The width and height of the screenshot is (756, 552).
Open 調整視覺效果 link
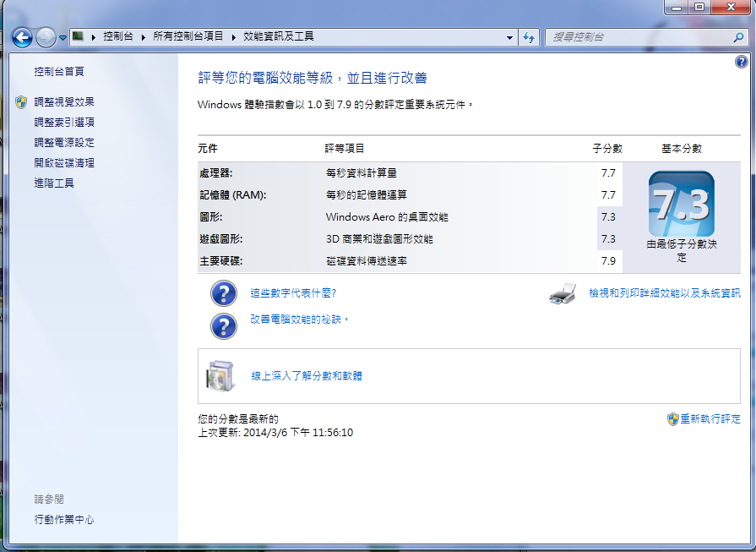64,101
